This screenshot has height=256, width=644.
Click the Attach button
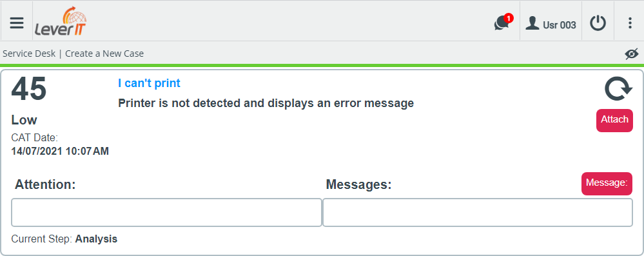[x=614, y=121]
